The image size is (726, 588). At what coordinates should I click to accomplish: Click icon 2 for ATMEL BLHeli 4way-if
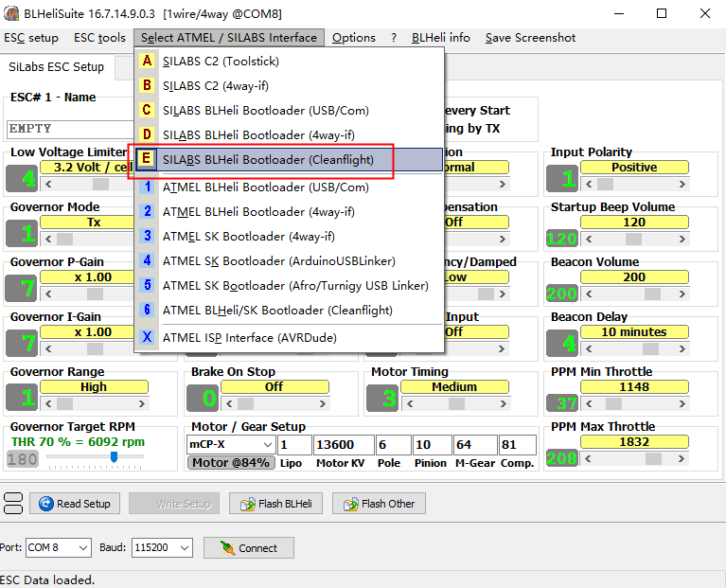click(x=147, y=211)
